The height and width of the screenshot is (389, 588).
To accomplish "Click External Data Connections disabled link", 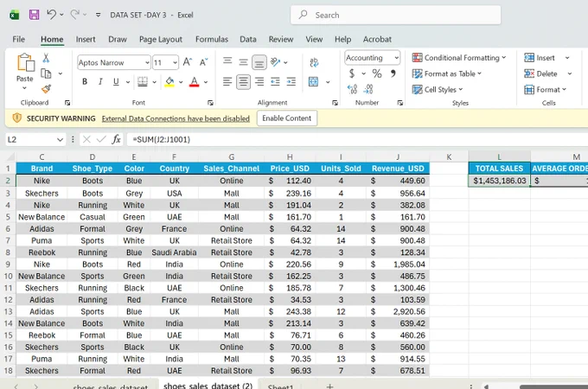I will pyautogui.click(x=176, y=118).
